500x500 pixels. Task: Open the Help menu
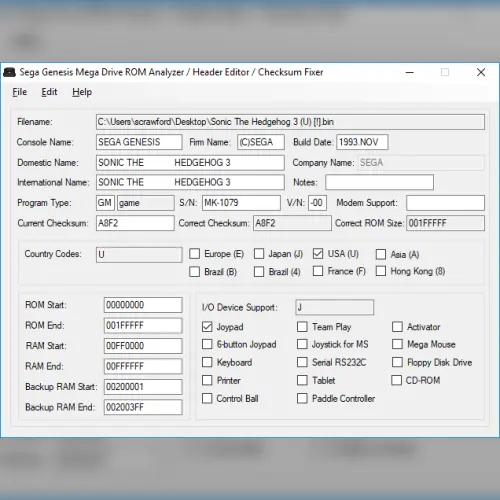click(82, 92)
